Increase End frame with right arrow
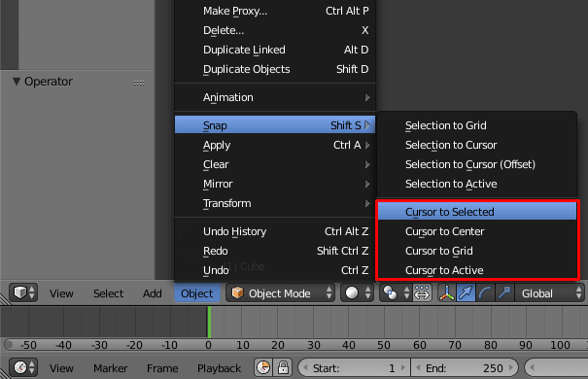The width and height of the screenshot is (588, 379). (511, 367)
